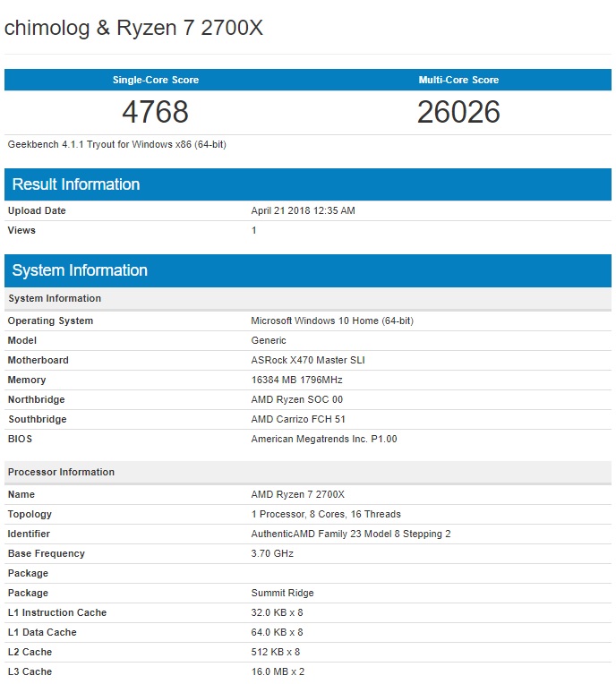The image size is (616, 684).
Task: Select 'Microsoft Windows 10 Home (64-bit)'
Action: pyautogui.click(x=332, y=321)
